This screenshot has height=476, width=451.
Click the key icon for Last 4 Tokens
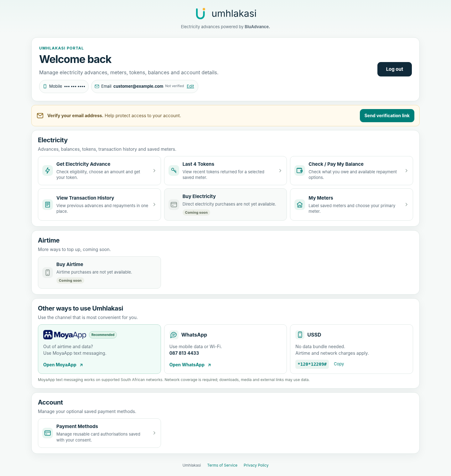tap(174, 170)
